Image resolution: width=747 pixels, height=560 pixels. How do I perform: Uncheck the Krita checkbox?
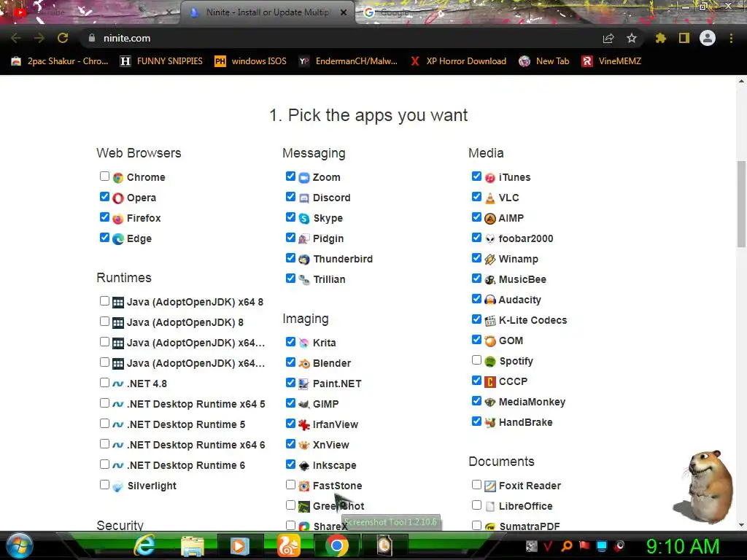pos(290,341)
